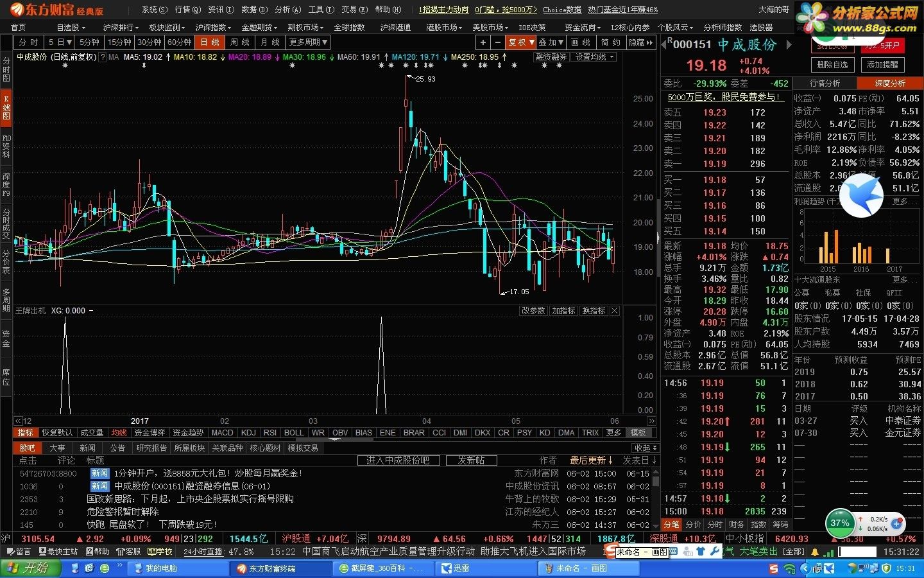This screenshot has width=924, height=578.
Task: Click the 17.05 low price marker
Action: 518,292
